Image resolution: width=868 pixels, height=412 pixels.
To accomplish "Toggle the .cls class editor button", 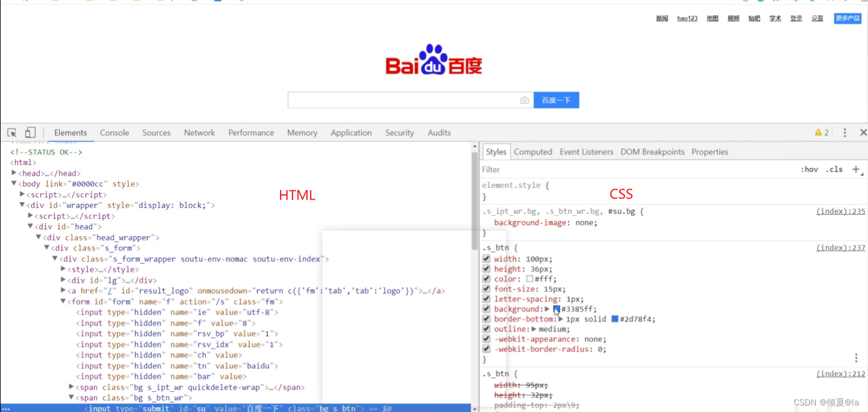I will tap(835, 169).
